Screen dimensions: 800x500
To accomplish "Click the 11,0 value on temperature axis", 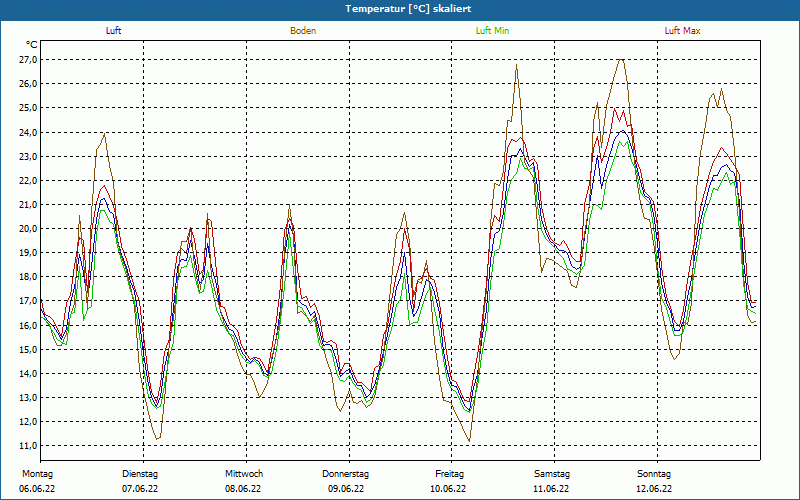I will click(x=28, y=446).
